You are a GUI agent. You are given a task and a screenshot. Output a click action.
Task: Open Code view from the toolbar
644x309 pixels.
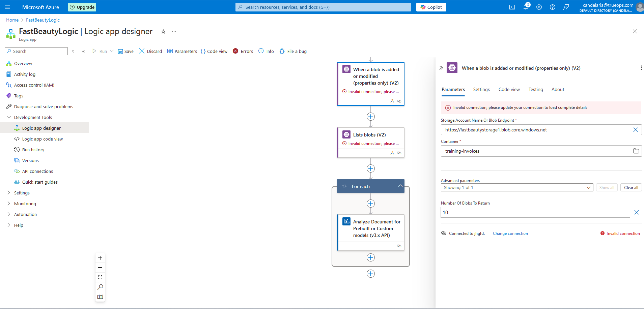214,51
